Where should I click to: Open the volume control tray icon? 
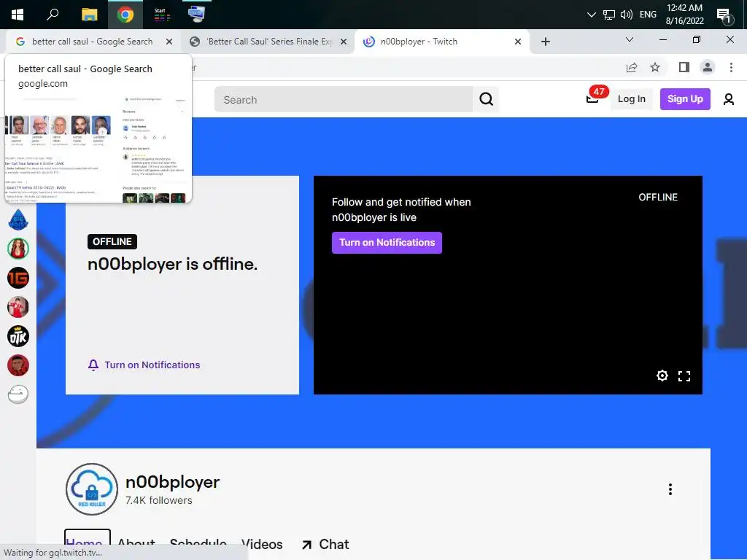(627, 15)
